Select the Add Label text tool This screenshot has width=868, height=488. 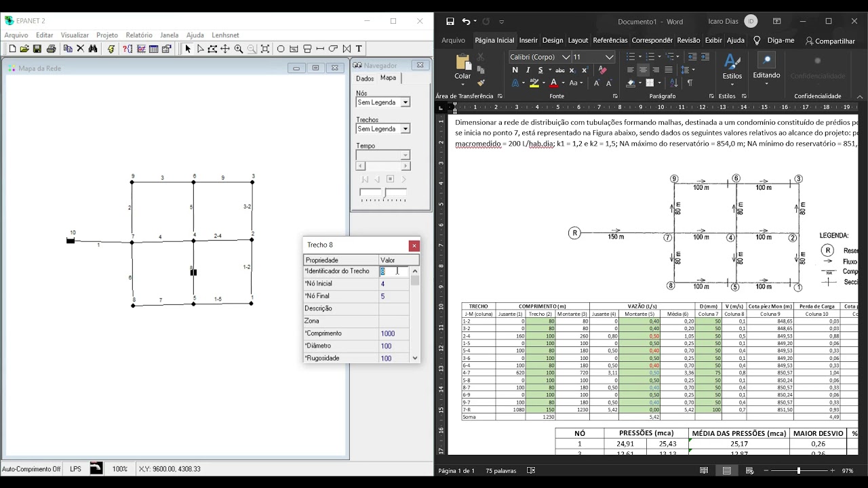(x=359, y=49)
